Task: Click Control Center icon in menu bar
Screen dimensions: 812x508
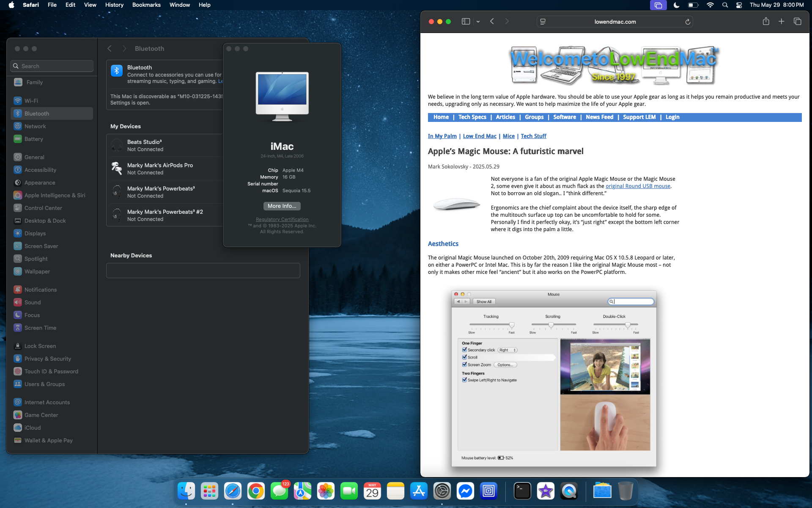Action: coord(739,5)
